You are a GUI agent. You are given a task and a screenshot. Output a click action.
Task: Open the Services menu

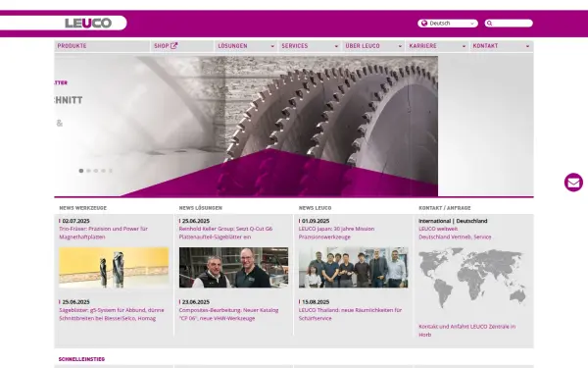[x=295, y=46]
